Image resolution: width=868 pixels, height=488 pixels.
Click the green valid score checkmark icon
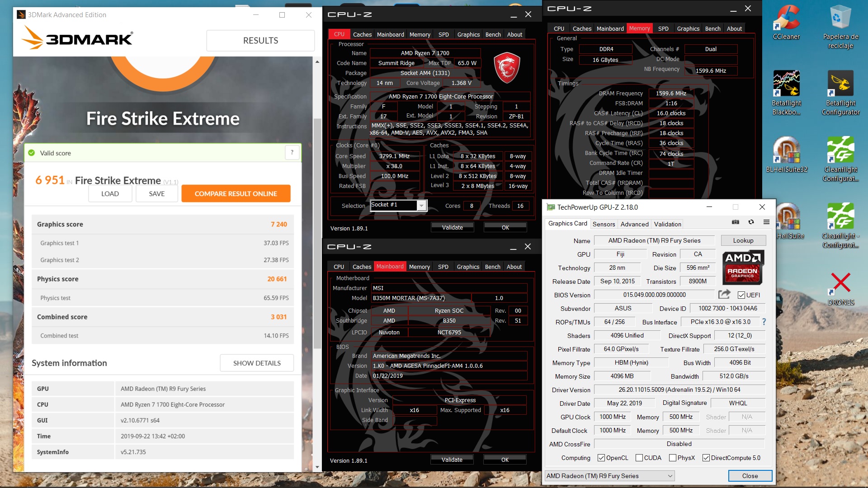click(x=32, y=153)
